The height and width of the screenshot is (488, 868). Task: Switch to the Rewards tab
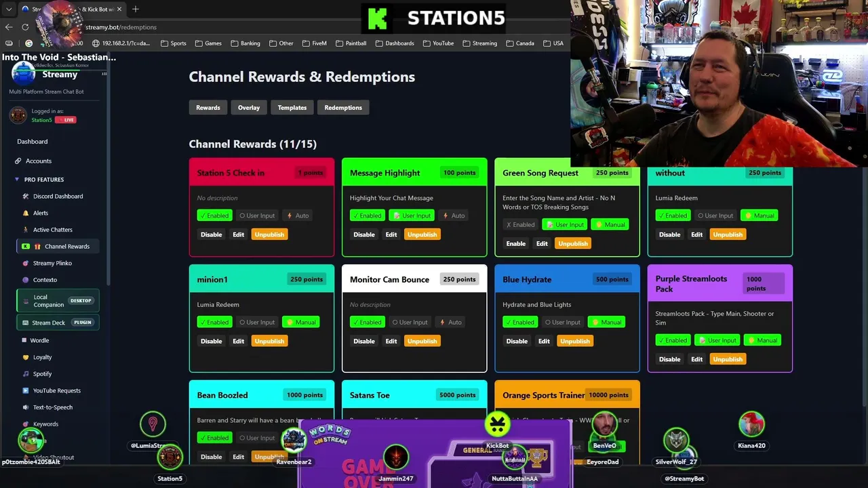pos(208,108)
